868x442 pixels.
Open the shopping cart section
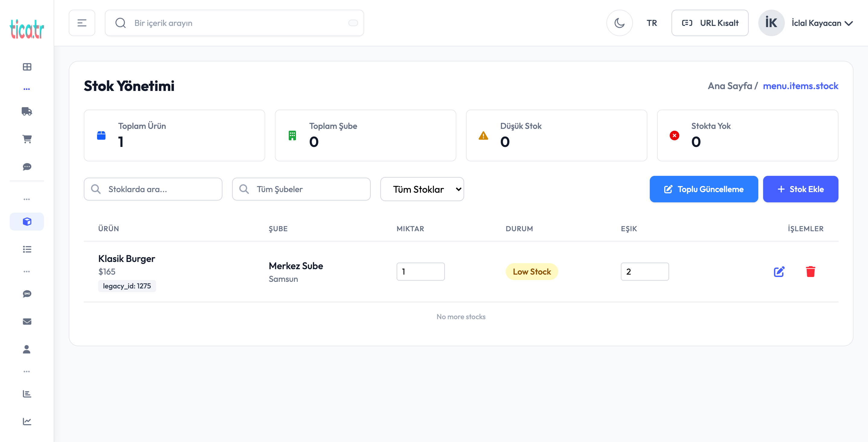27,139
